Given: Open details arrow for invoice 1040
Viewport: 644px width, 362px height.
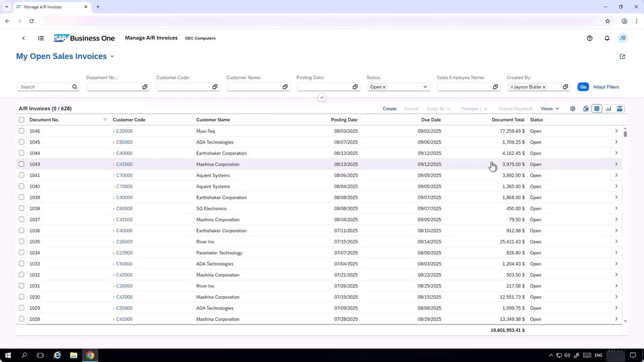Looking at the screenshot, I should click(616, 186).
